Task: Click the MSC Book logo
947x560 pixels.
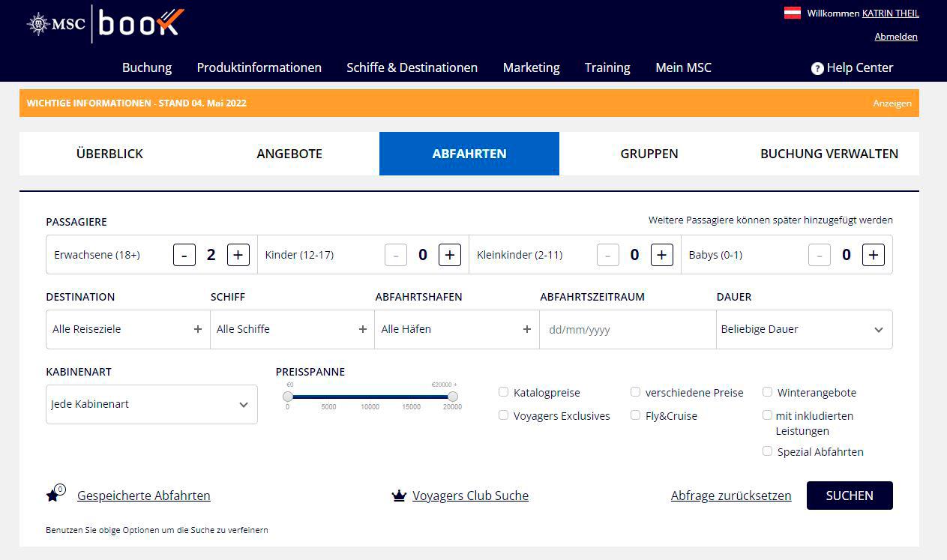Action: point(105,24)
